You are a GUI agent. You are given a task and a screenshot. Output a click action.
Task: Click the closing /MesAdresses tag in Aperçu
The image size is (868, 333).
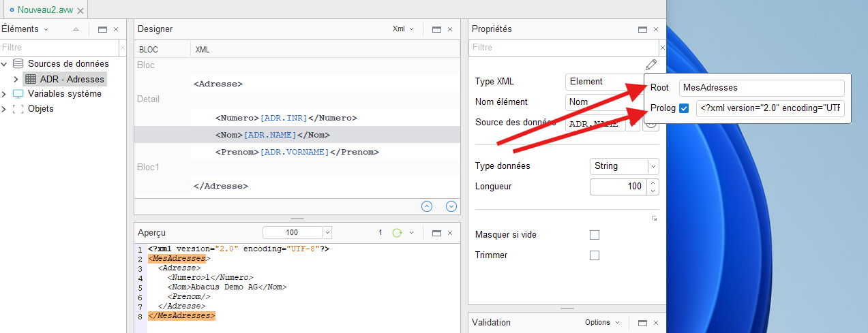click(x=181, y=316)
